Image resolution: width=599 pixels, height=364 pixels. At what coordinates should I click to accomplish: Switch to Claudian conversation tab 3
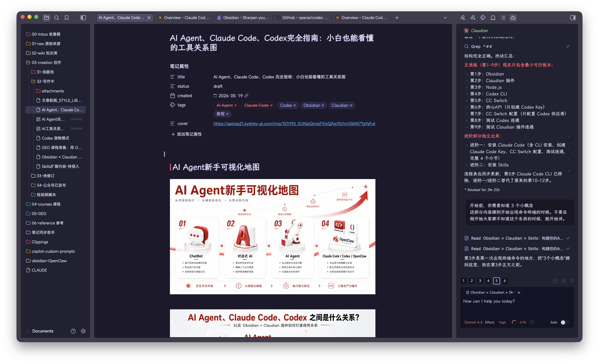click(x=480, y=281)
